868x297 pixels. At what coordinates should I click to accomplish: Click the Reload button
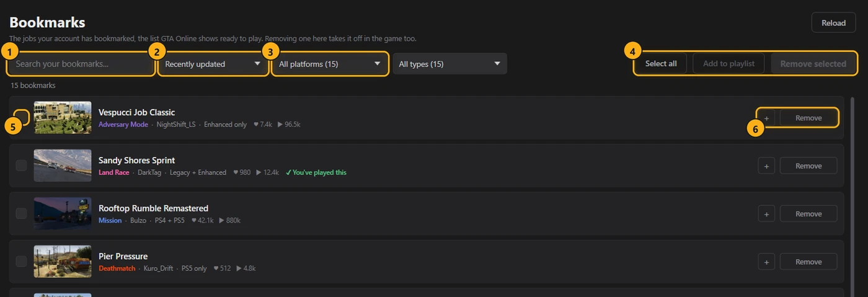tap(833, 23)
